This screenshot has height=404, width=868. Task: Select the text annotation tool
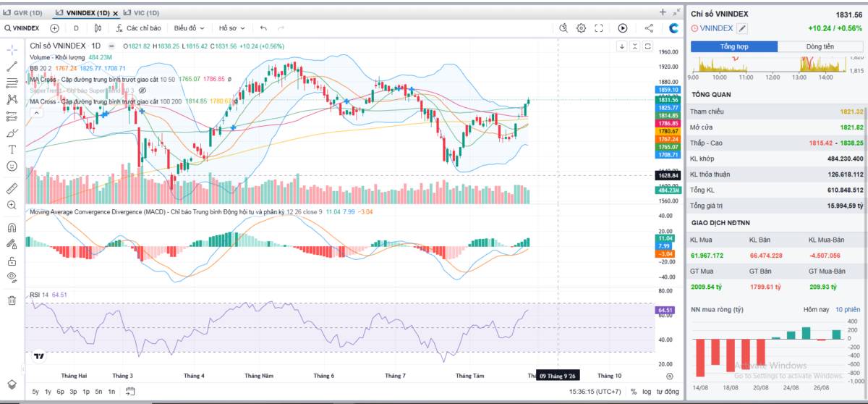pos(12,149)
